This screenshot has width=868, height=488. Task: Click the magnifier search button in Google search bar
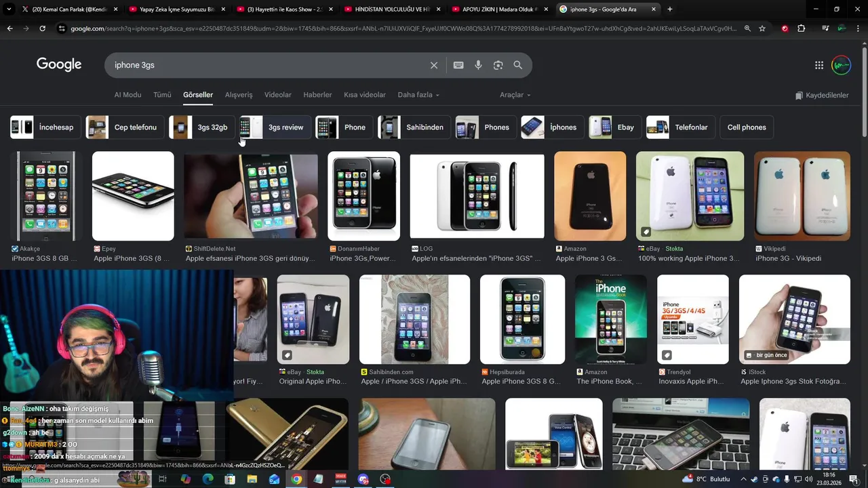coord(518,65)
